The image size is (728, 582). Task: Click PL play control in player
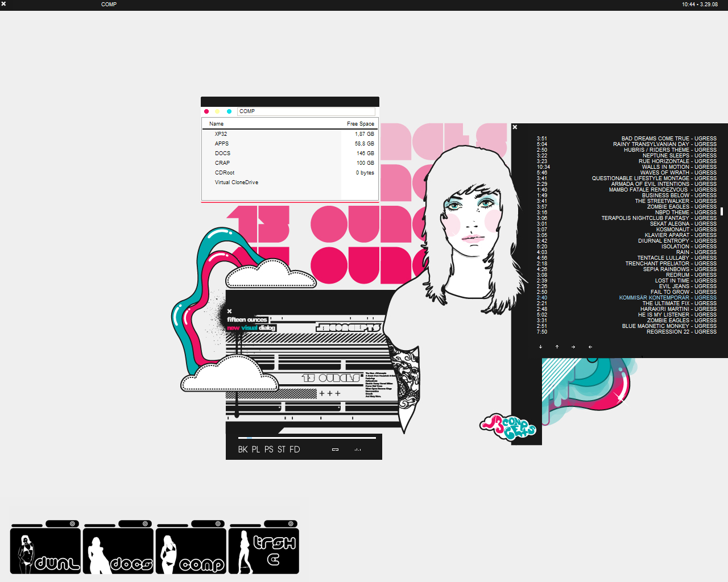pyautogui.click(x=256, y=450)
